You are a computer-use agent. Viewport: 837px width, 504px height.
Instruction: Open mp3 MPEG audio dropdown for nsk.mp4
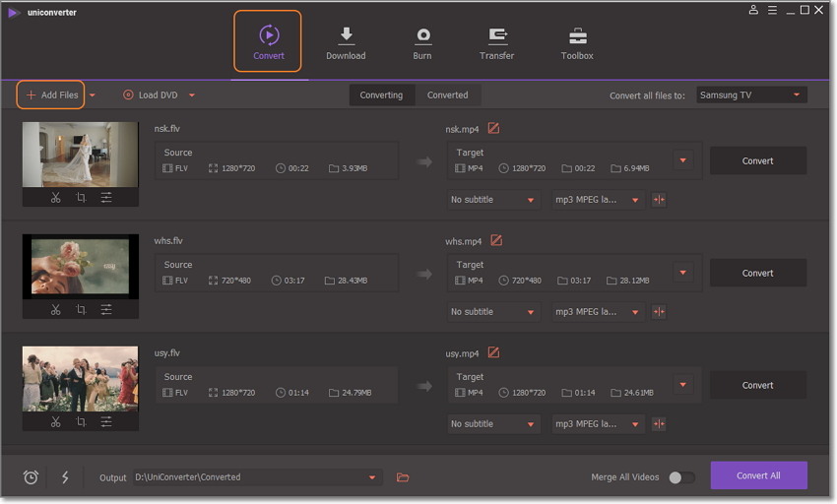[598, 200]
